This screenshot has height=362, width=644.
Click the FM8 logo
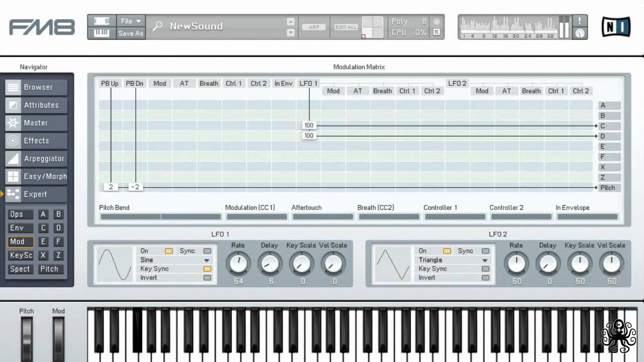pos(42,27)
